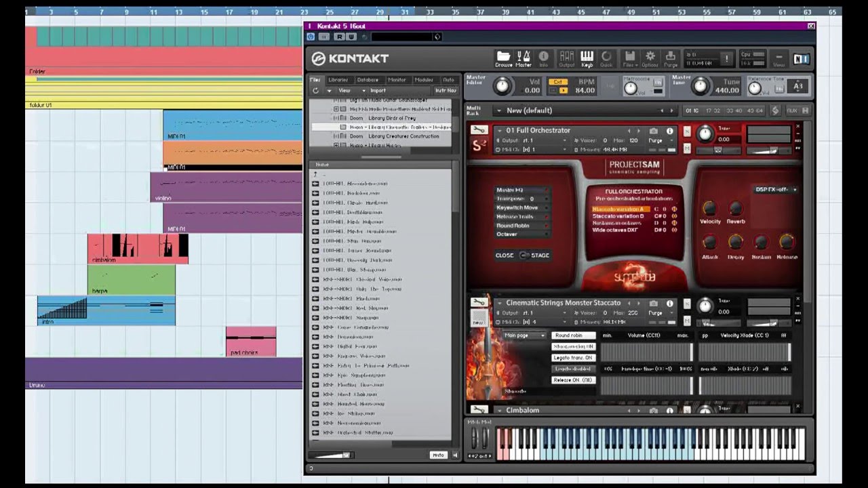868x488 pixels.
Task: Select the harpa clip in arrangement
Action: coord(132,280)
